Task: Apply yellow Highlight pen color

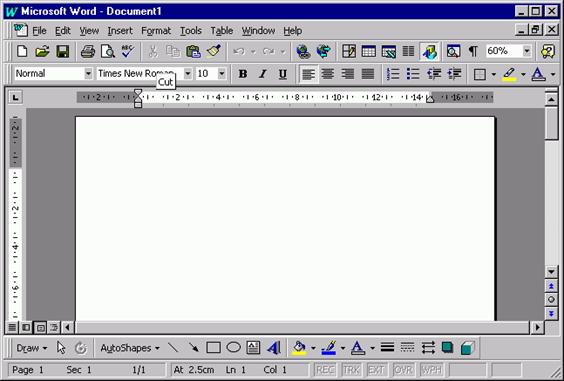Action: coord(509,74)
